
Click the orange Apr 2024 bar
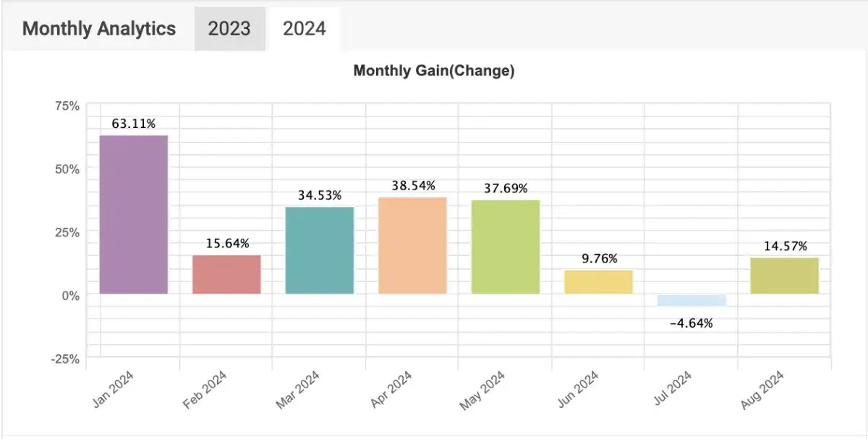tap(412, 245)
